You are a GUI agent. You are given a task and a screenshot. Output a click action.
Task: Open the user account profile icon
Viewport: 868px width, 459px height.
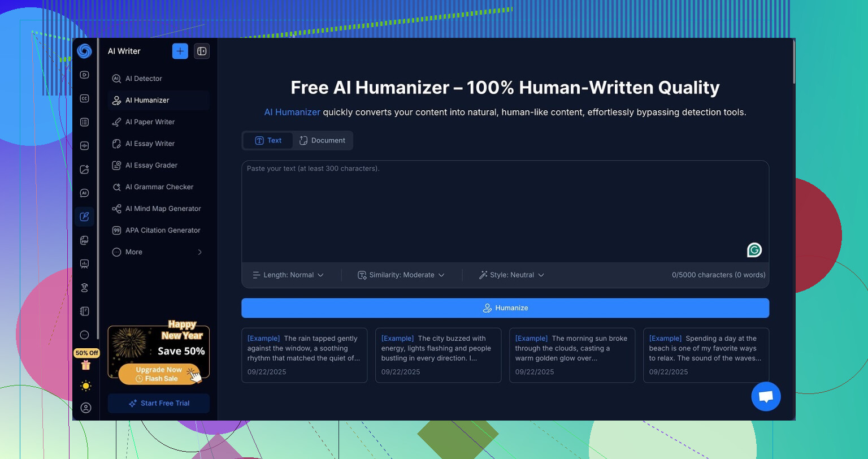85,408
